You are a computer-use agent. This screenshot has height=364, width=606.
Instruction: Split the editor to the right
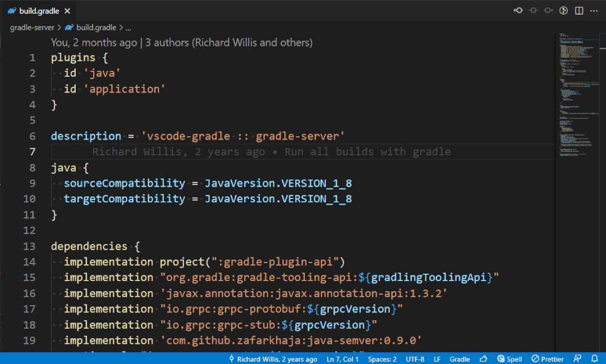click(579, 11)
